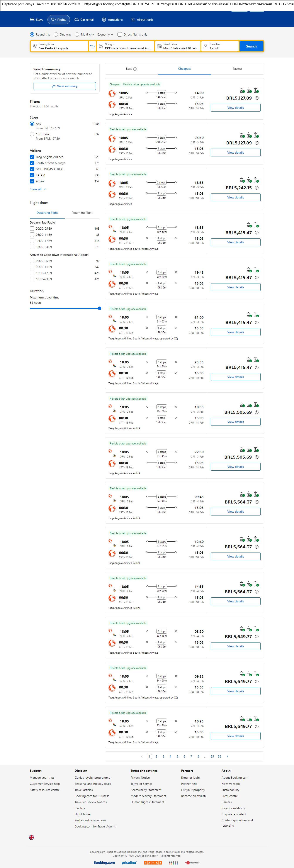
Task: Switch to the Fastest results tab
Action: coord(237,69)
